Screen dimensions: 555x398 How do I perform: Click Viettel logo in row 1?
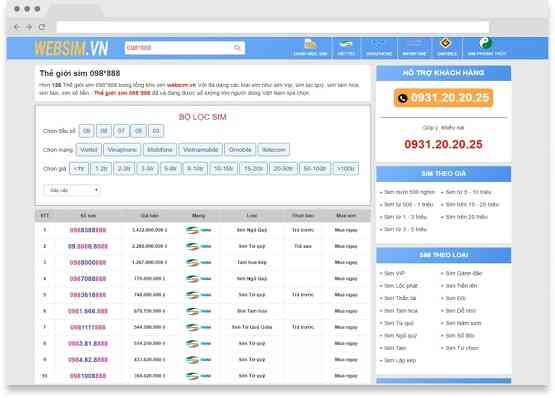[198, 230]
